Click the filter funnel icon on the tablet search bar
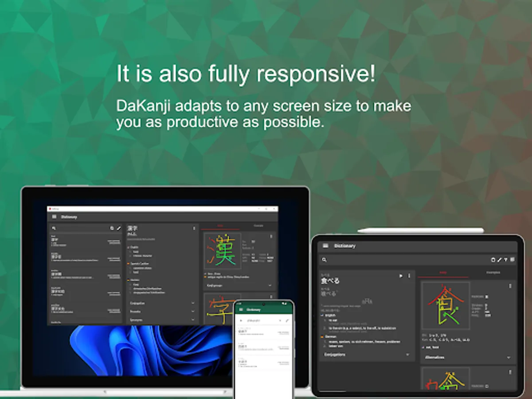Screen dimensions: 532x399 coord(505,260)
